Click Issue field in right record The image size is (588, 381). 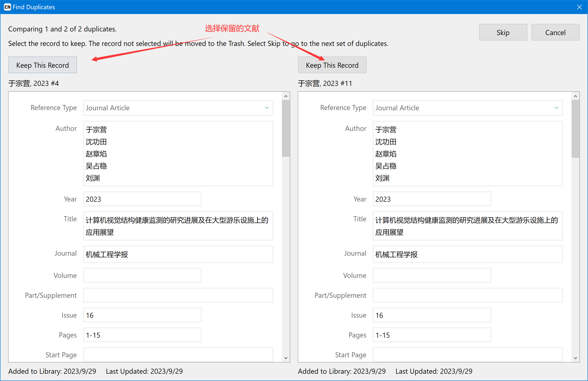click(x=432, y=315)
